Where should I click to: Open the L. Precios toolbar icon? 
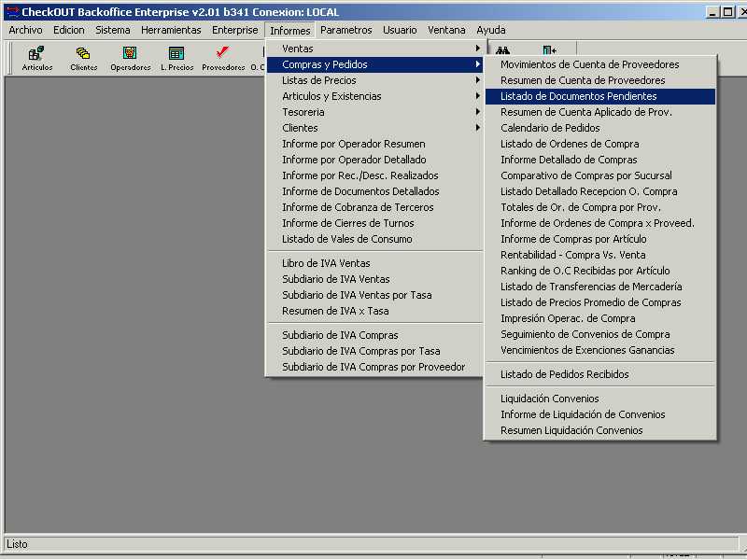pos(176,58)
